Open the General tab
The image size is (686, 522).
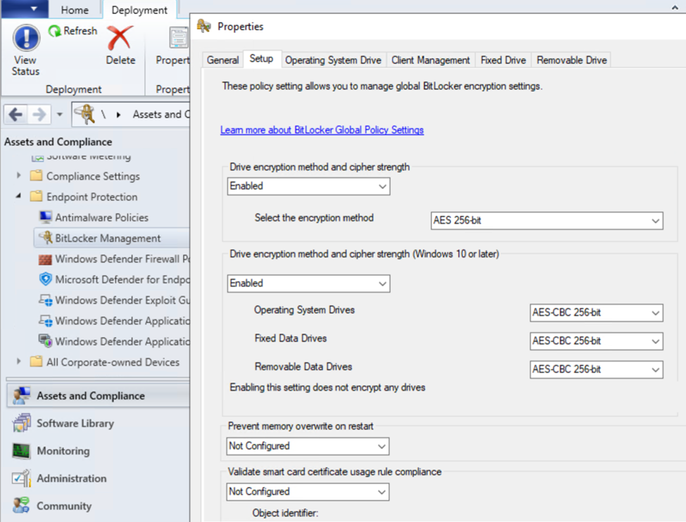coord(223,60)
